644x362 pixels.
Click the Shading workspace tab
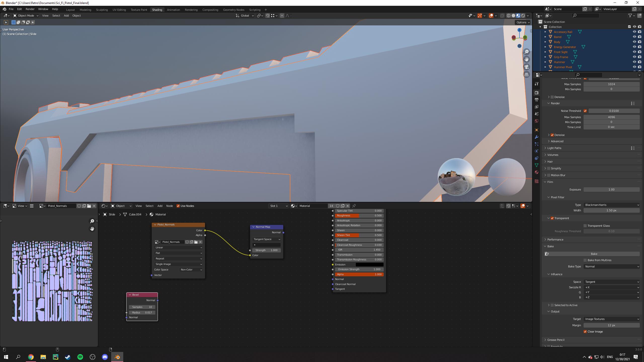pos(157,10)
